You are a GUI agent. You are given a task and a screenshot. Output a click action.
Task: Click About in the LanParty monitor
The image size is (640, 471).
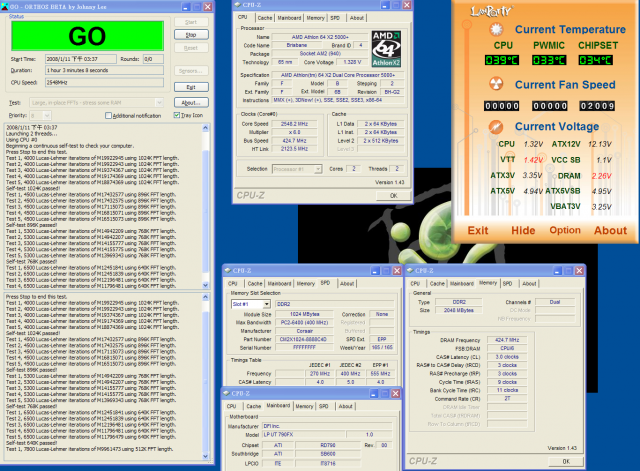point(611,231)
